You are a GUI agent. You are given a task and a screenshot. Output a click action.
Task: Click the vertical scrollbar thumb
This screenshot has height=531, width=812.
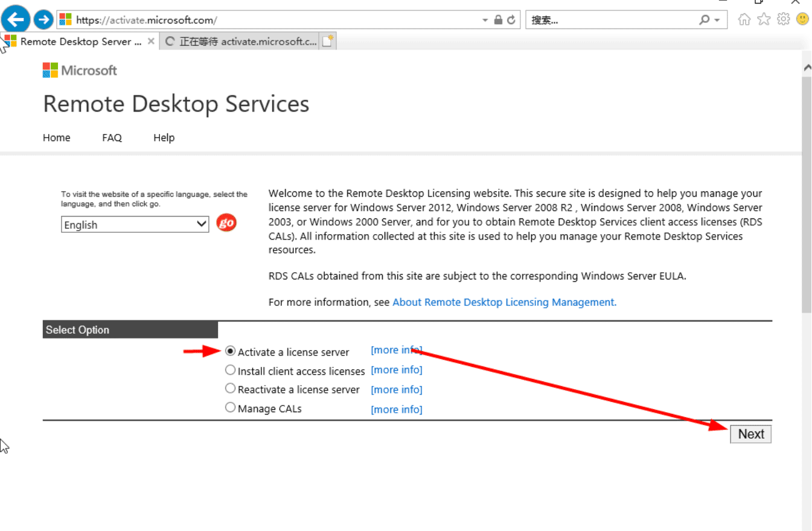807,194
